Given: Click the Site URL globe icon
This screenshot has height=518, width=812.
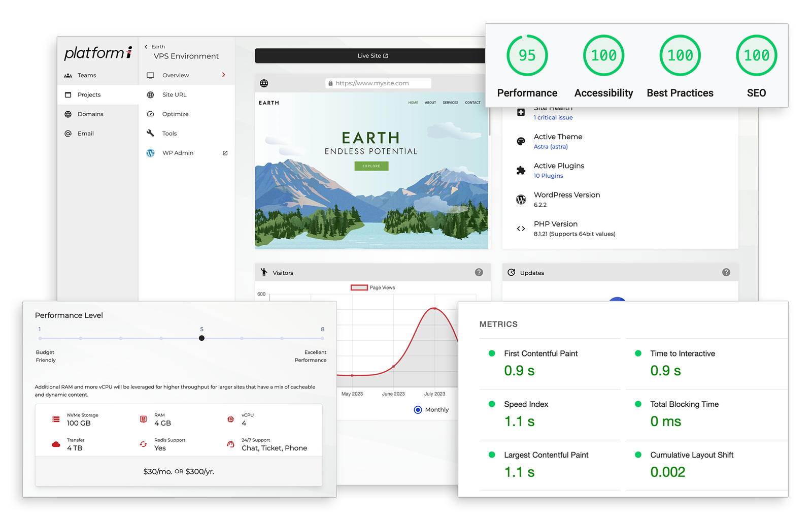Looking at the screenshot, I should tap(150, 95).
